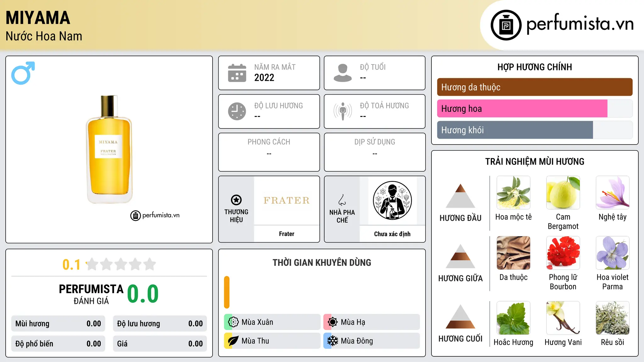Click the blue male gender symbol icon
Screen dimensions: 644x362
(23, 73)
